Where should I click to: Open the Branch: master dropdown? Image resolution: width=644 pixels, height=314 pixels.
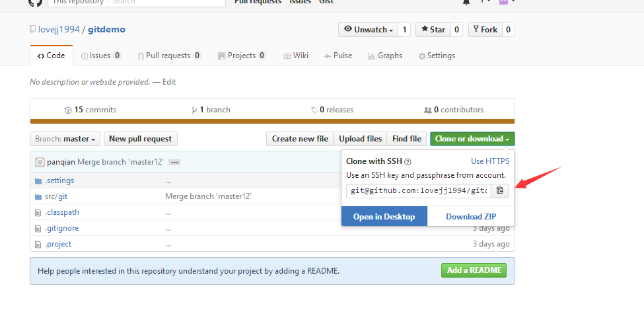point(65,139)
